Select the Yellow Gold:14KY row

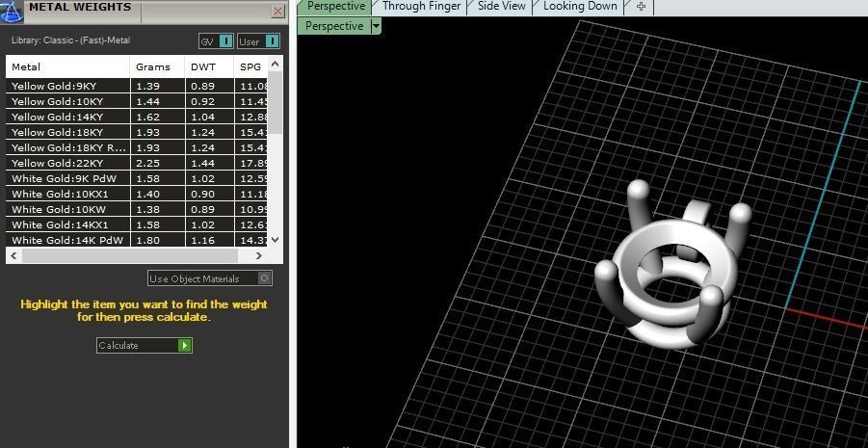point(137,117)
